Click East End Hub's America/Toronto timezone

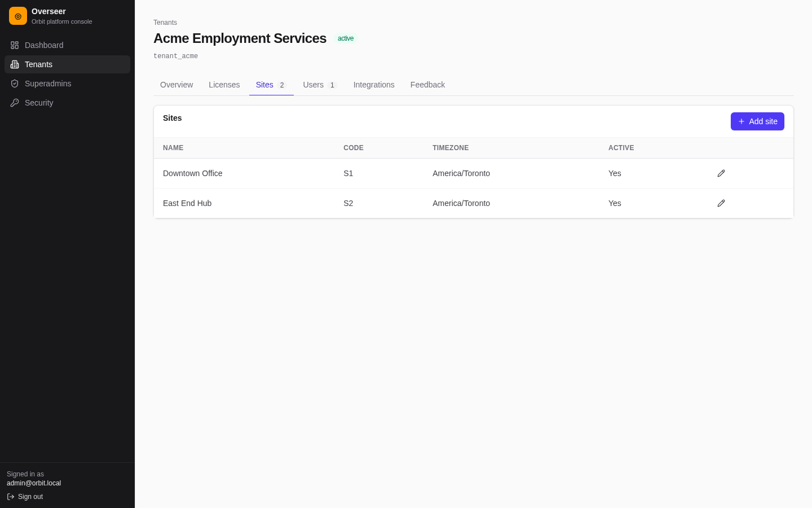[461, 203]
